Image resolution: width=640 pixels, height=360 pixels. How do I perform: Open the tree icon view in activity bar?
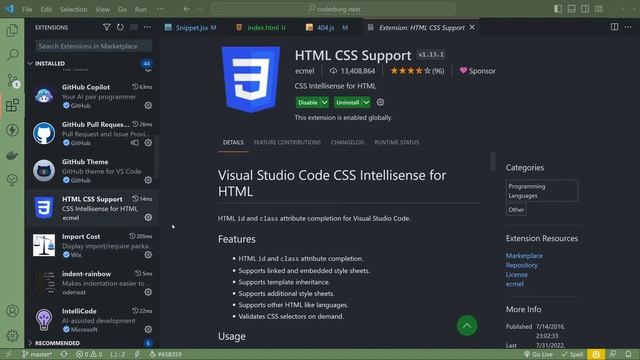click(x=12, y=180)
